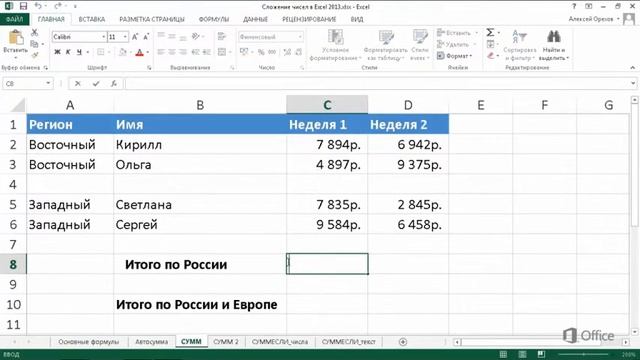Screen dimensions: 640x360
Task: Click Delete cells (Удалить) button
Action: [457, 44]
